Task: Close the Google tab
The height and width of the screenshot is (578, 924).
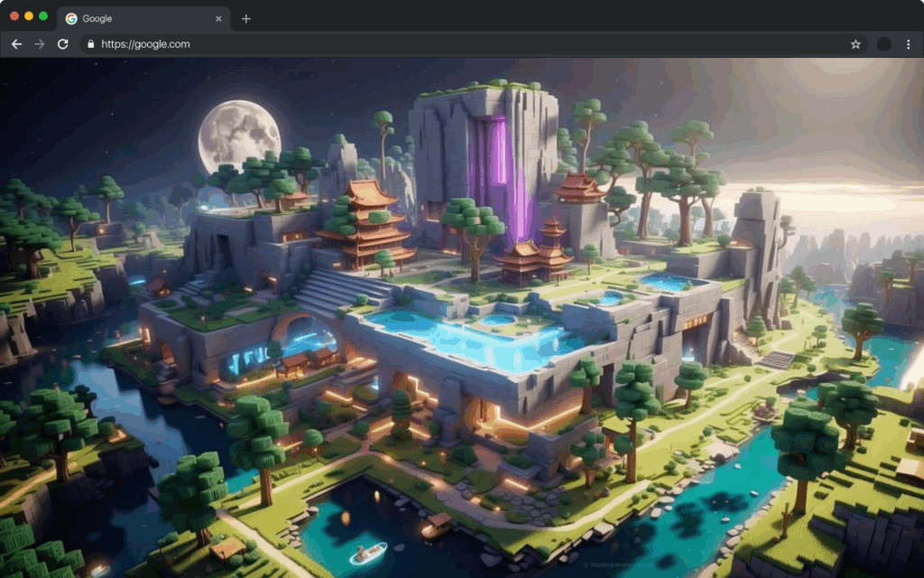Action: (x=218, y=18)
